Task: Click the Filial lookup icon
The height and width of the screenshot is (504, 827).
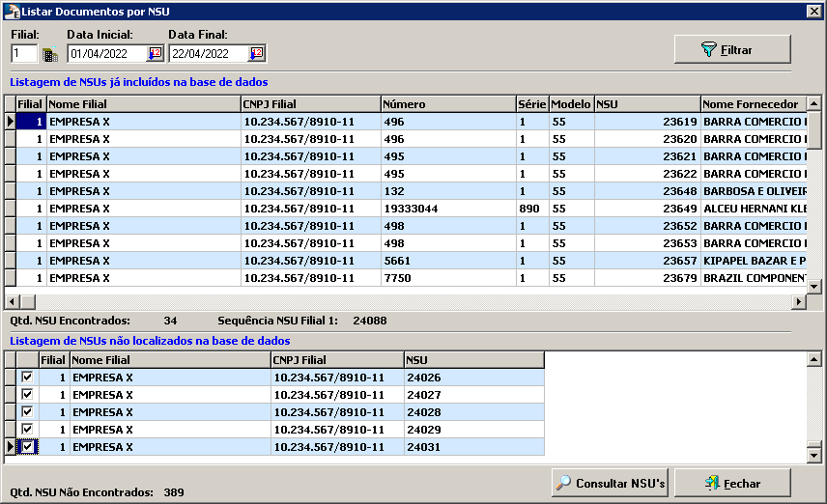Action: click(50, 54)
